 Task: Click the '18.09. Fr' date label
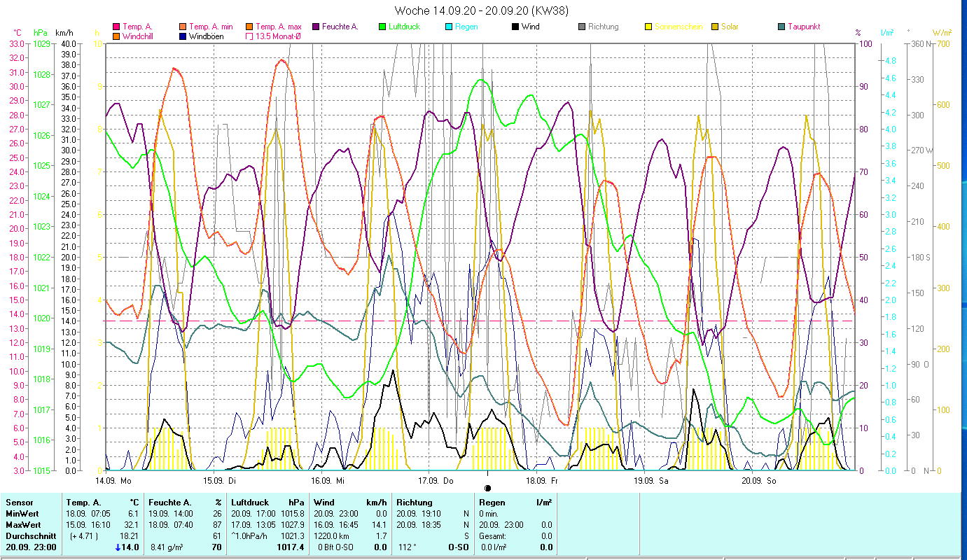tap(543, 481)
